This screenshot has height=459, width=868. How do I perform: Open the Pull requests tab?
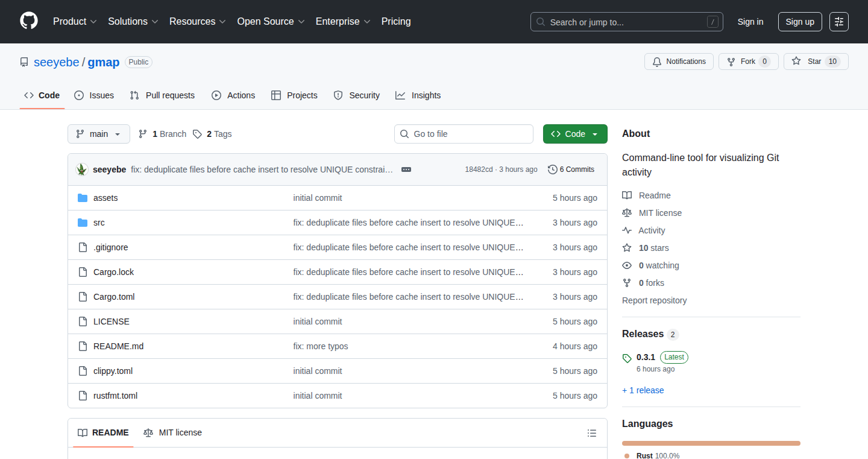pyautogui.click(x=162, y=95)
